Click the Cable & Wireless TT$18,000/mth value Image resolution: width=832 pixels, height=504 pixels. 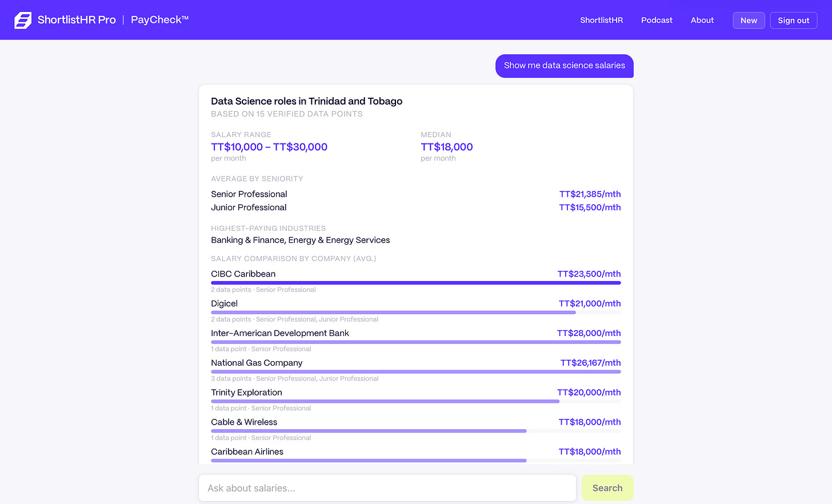(x=590, y=422)
